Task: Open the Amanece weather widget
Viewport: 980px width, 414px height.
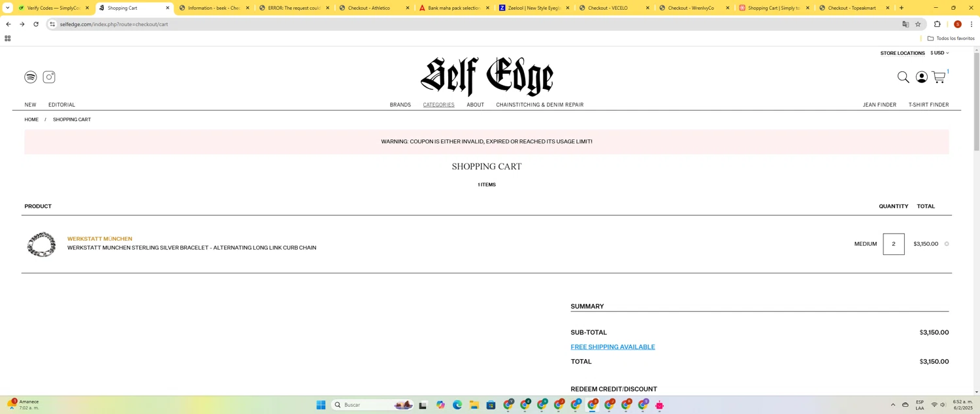Action: (x=24, y=405)
